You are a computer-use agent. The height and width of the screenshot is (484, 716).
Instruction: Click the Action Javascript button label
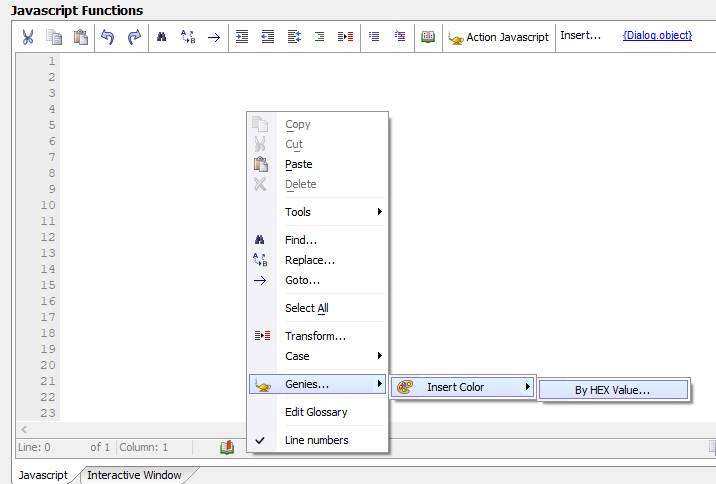coord(507,37)
